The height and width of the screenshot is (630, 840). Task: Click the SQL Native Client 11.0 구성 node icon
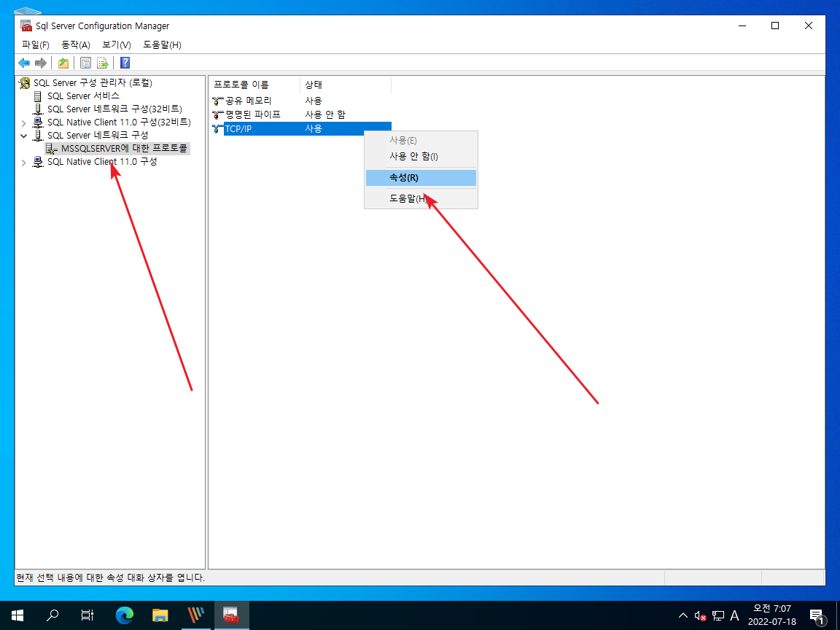tap(38, 162)
